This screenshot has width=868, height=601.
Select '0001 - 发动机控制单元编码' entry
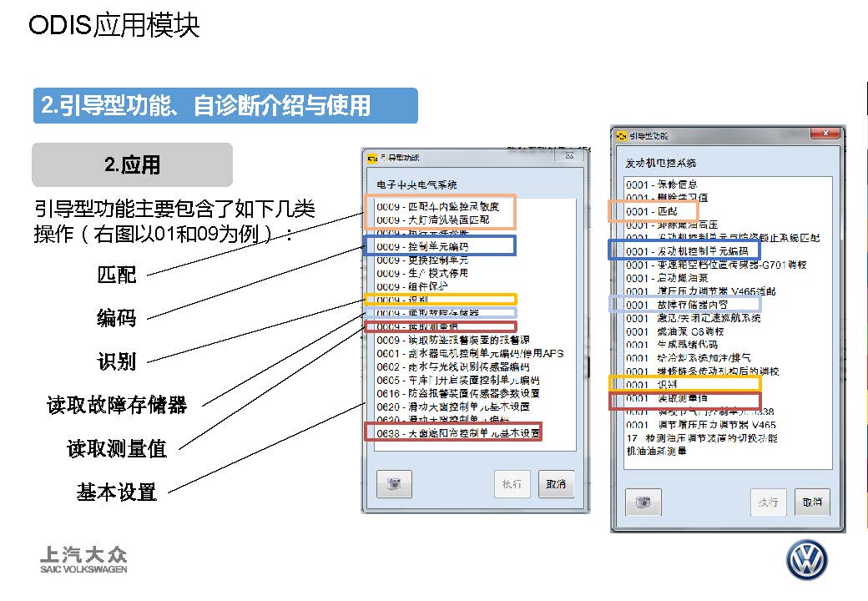687,251
